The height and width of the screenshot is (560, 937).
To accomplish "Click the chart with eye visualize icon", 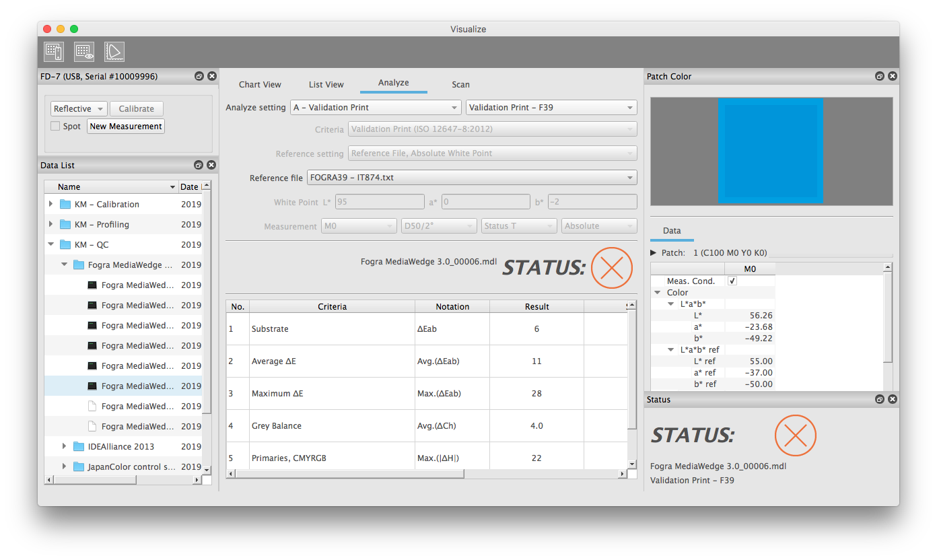I will click(x=84, y=52).
